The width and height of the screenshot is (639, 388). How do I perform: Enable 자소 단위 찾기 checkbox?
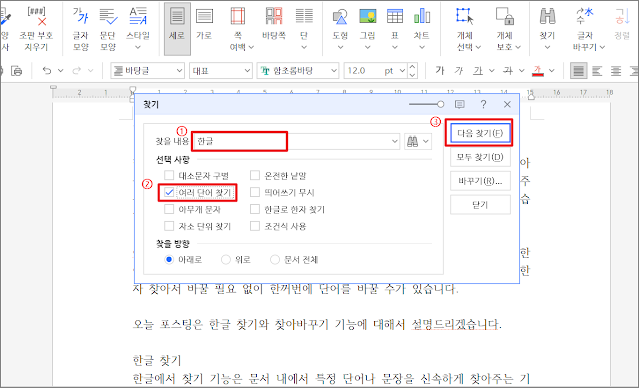[x=169, y=226]
